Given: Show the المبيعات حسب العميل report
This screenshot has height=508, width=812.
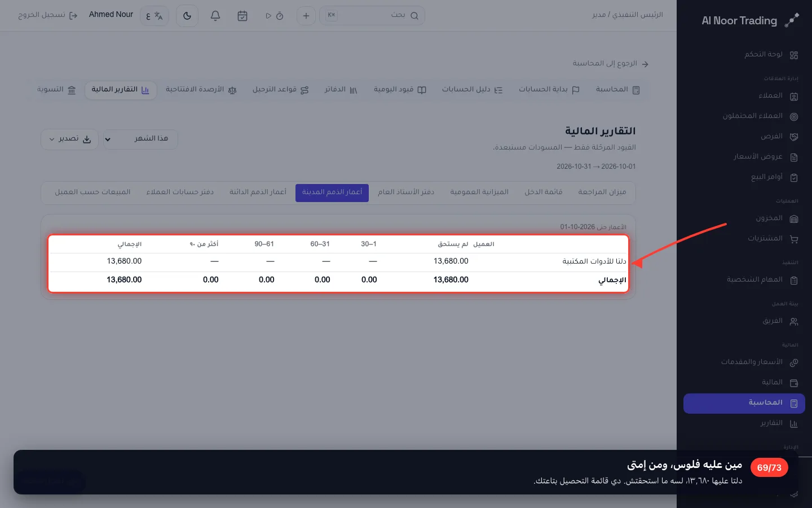Looking at the screenshot, I should [92, 192].
